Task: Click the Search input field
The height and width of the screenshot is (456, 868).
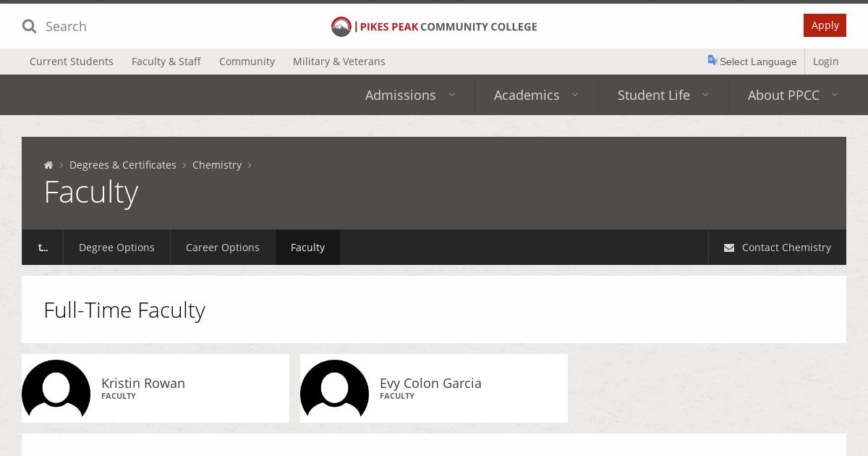Action: pyautogui.click(x=109, y=27)
